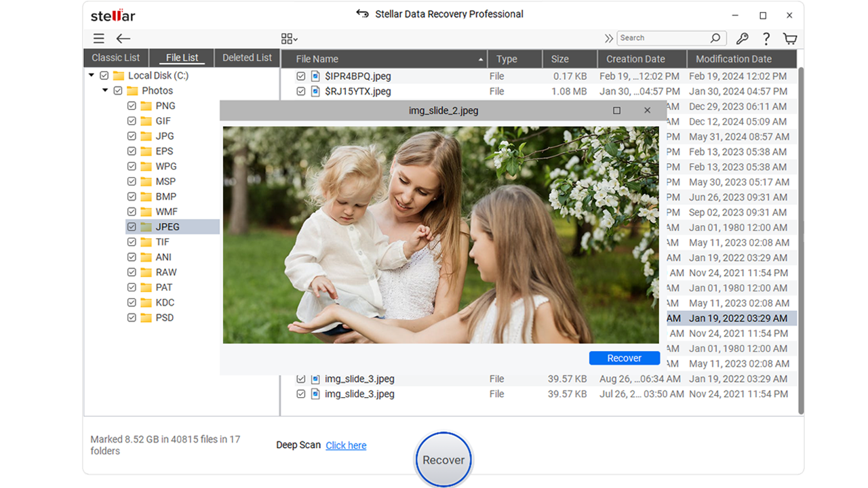Image resolution: width=868 pixels, height=488 pixels.
Task: Toggle the Local Disk (C:) checkbox
Action: coord(104,76)
